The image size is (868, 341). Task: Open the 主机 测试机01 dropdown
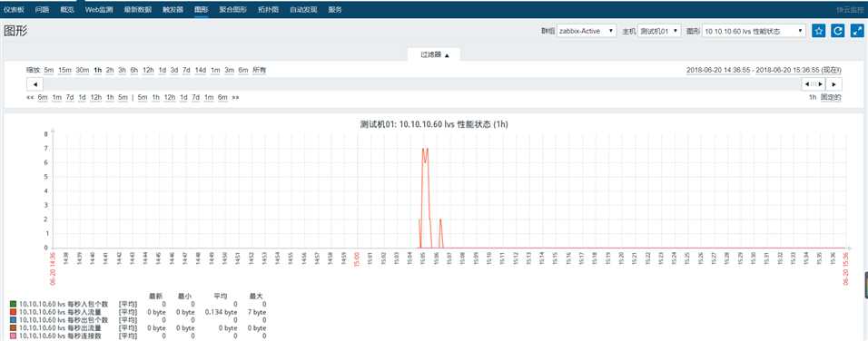pos(659,31)
